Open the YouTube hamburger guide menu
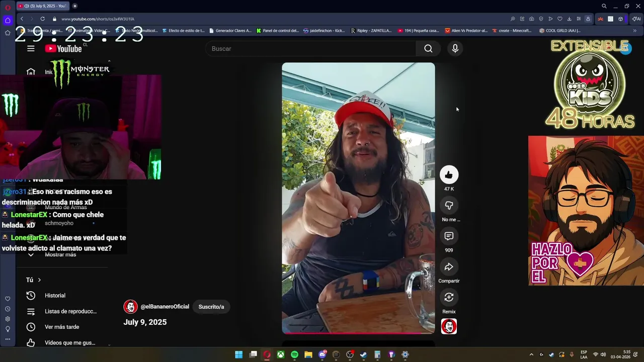 (x=31, y=49)
